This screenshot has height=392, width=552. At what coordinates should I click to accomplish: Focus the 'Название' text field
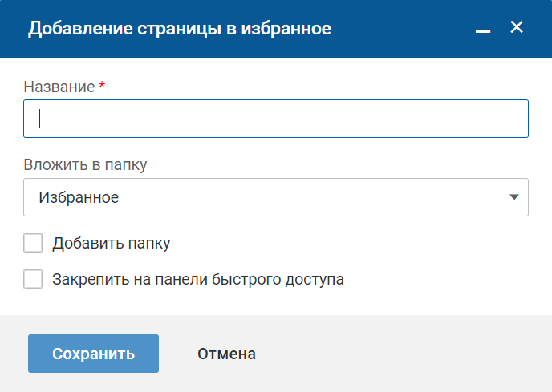coord(275,119)
